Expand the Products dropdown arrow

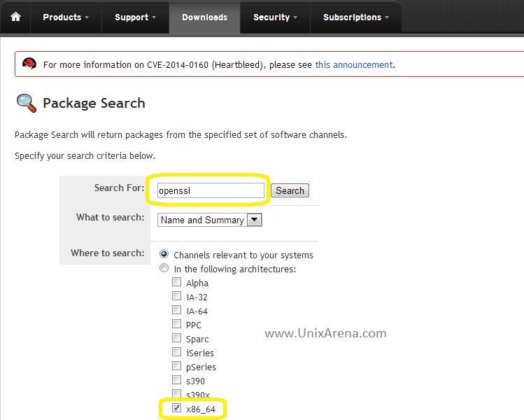click(x=87, y=17)
